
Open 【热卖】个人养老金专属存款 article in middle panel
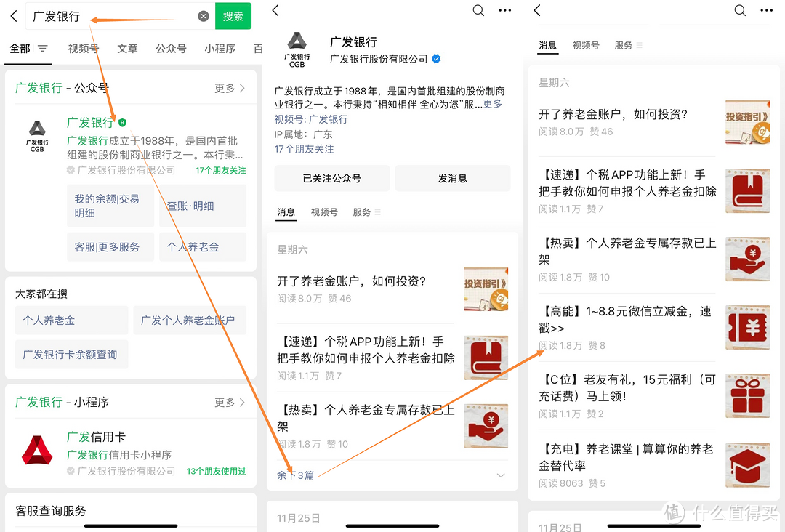(x=366, y=418)
